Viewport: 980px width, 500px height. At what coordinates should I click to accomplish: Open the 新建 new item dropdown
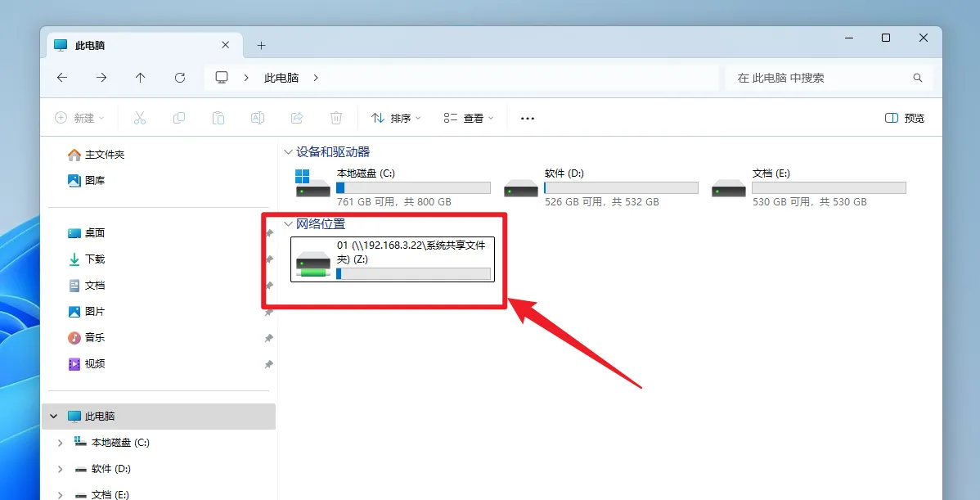point(79,118)
